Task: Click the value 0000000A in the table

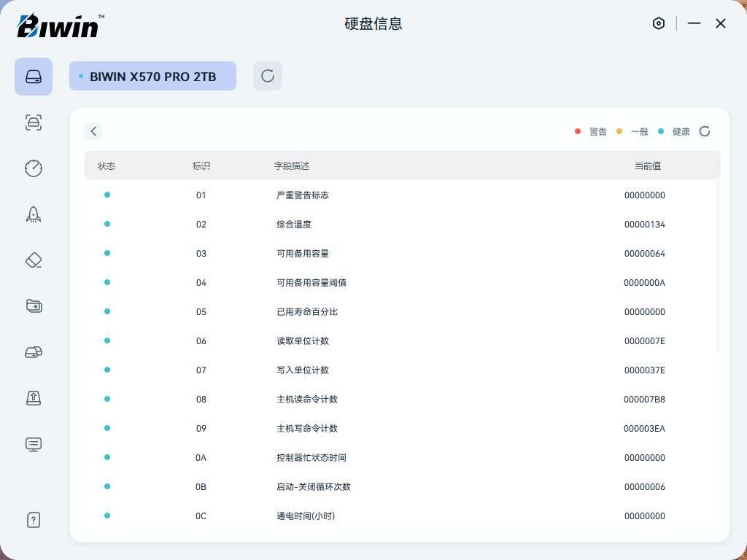Action: (x=644, y=282)
